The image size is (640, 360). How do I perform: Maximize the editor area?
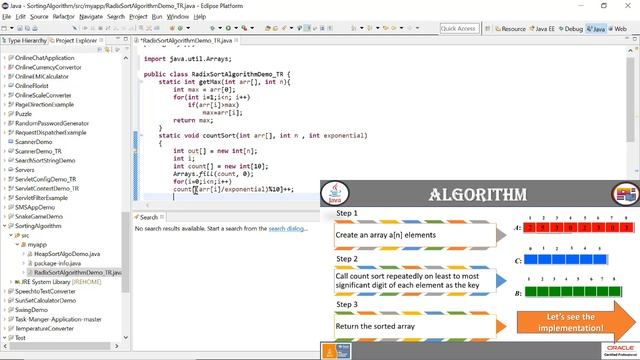tap(635, 39)
